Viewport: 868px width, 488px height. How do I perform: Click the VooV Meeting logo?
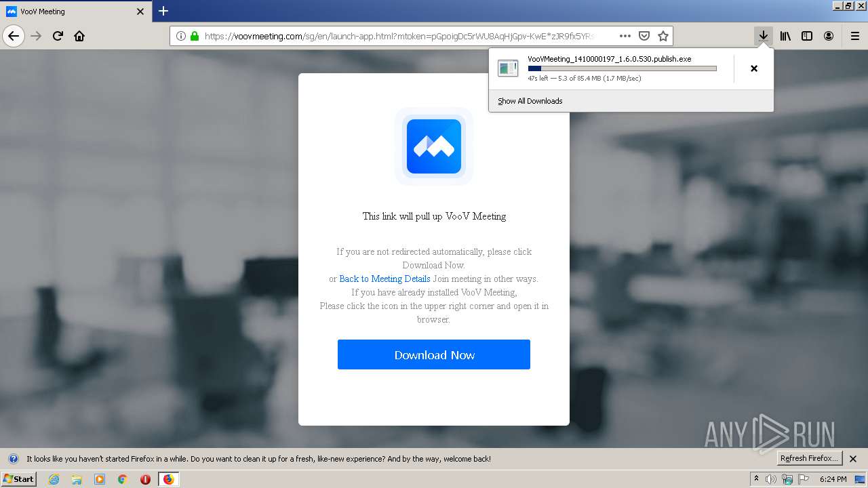[434, 146]
